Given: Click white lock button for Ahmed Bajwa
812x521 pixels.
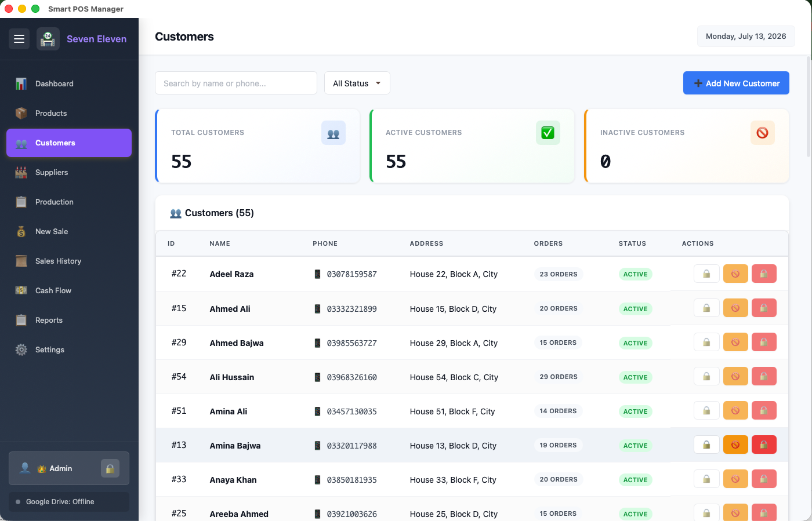Looking at the screenshot, I should 706,342.
